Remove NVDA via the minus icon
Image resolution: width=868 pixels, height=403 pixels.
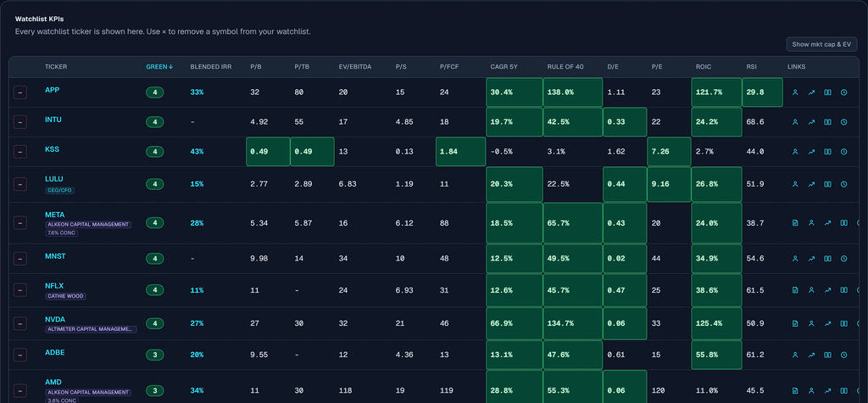[20, 323]
